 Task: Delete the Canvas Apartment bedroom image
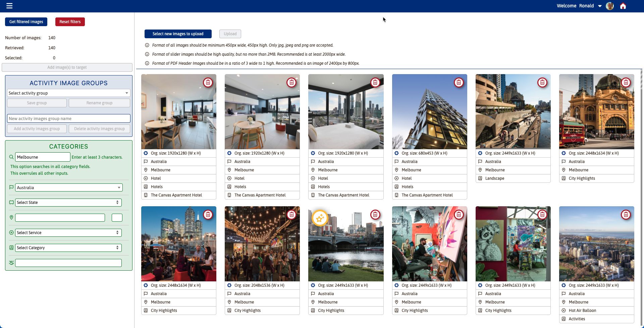tap(375, 83)
